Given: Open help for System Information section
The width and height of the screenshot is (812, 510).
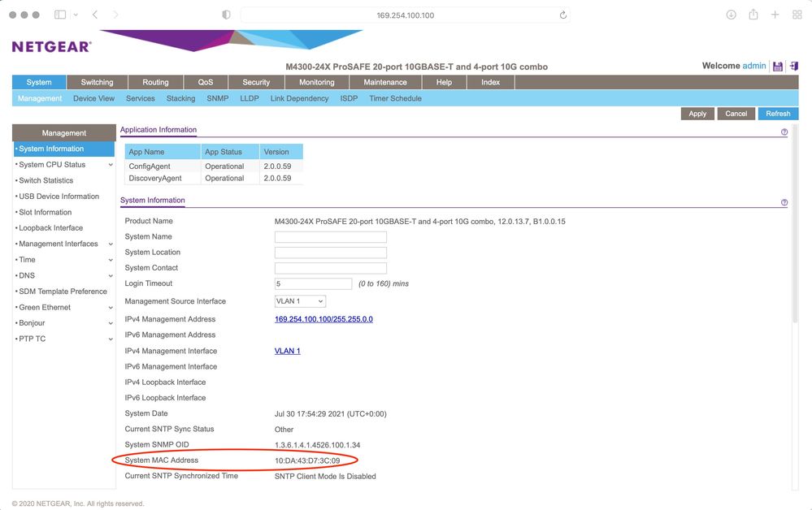Looking at the screenshot, I should click(784, 202).
